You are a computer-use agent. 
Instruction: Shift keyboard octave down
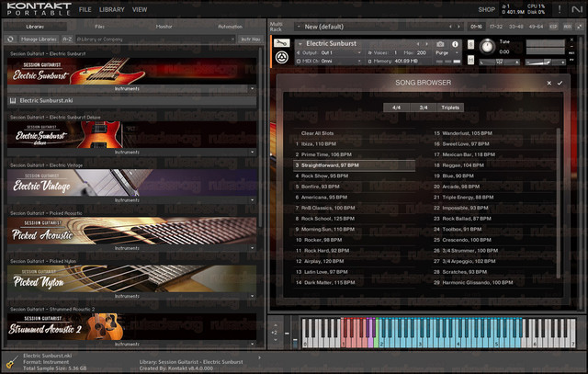click(x=276, y=340)
